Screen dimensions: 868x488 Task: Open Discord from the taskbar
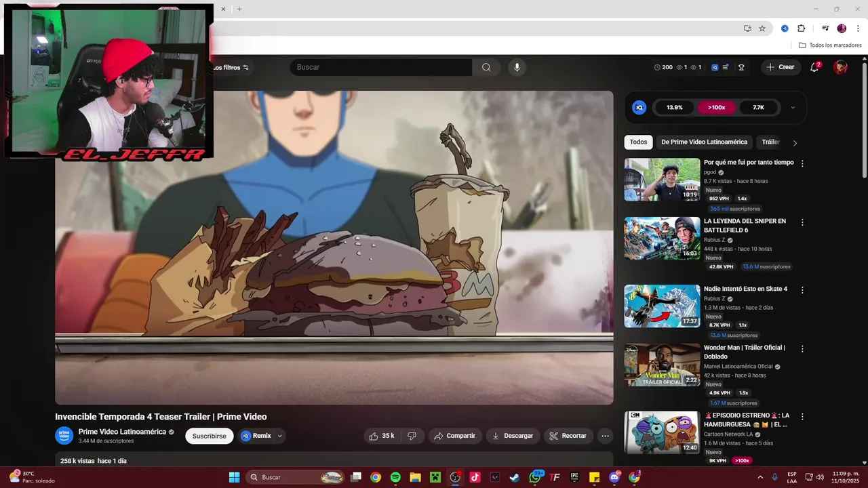pos(614,477)
